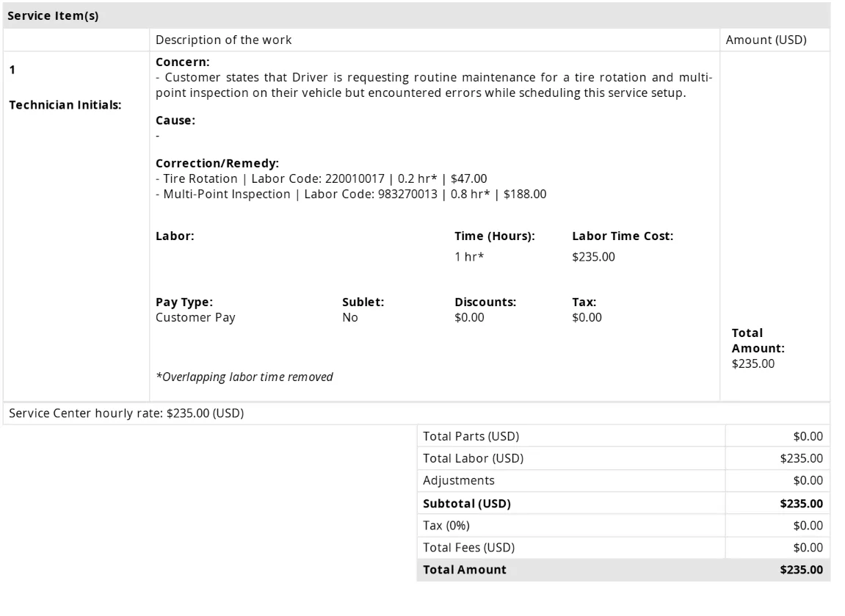Screen dimensions: 845x616
Task: Click the 'Time (Hours):' label
Action: [495, 236]
